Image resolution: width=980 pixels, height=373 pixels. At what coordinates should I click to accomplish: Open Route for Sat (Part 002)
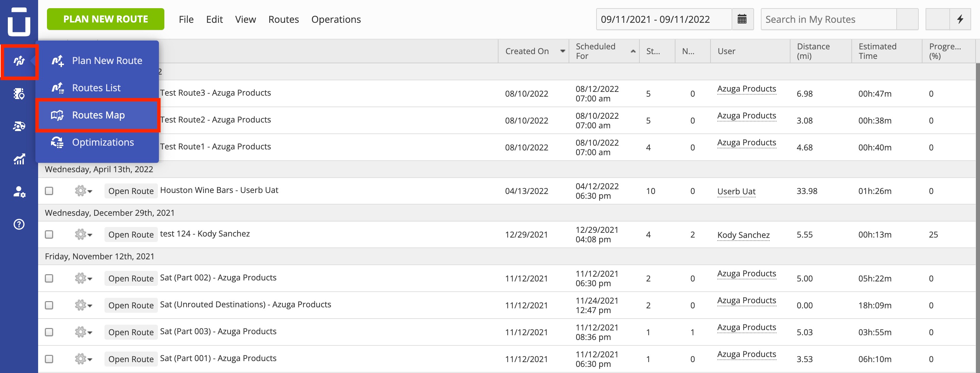(x=131, y=279)
